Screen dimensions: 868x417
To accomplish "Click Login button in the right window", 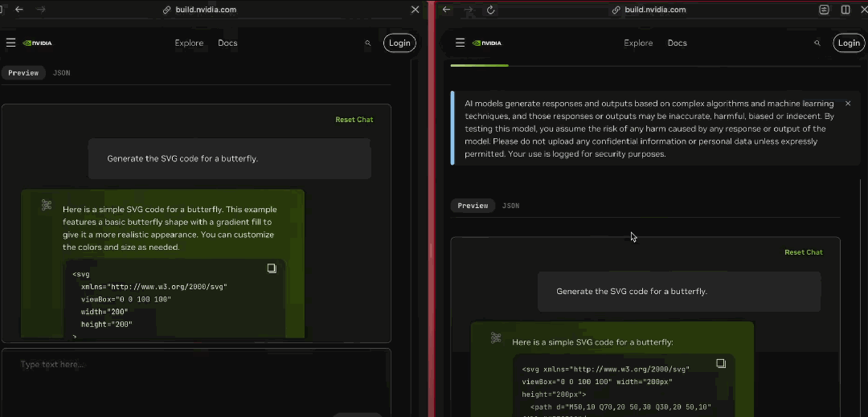I will coord(850,43).
